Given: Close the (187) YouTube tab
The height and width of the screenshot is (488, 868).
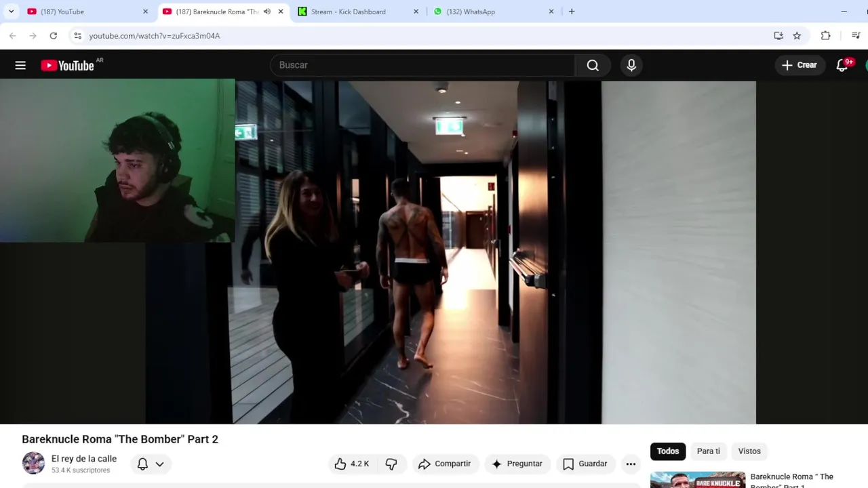Looking at the screenshot, I should click(x=145, y=12).
